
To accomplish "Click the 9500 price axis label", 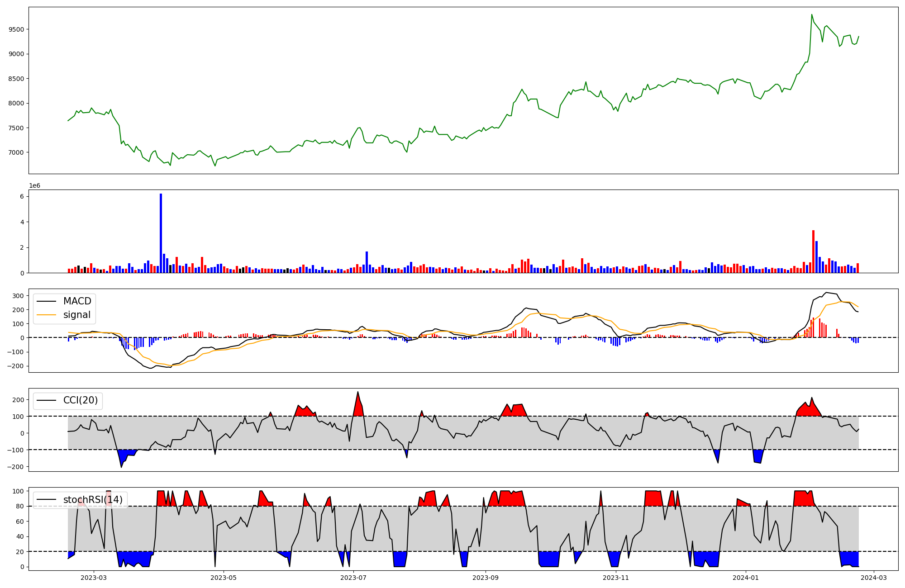I will point(17,29).
